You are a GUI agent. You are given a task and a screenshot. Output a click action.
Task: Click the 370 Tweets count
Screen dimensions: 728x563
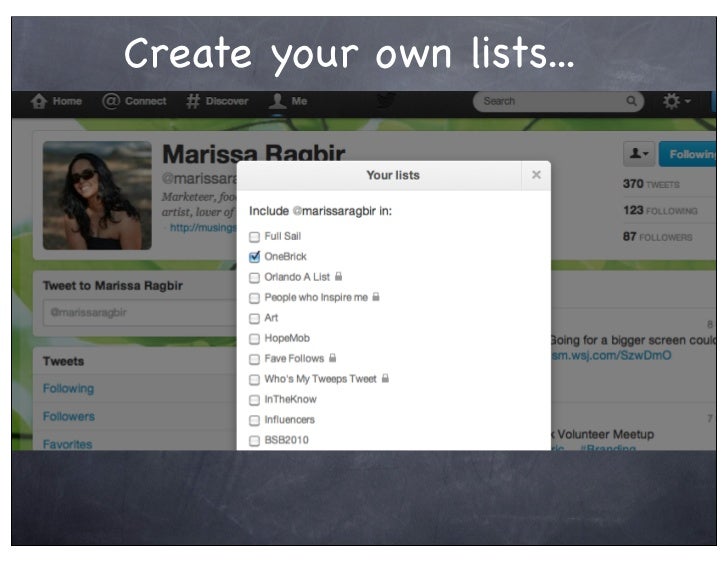tap(651, 184)
